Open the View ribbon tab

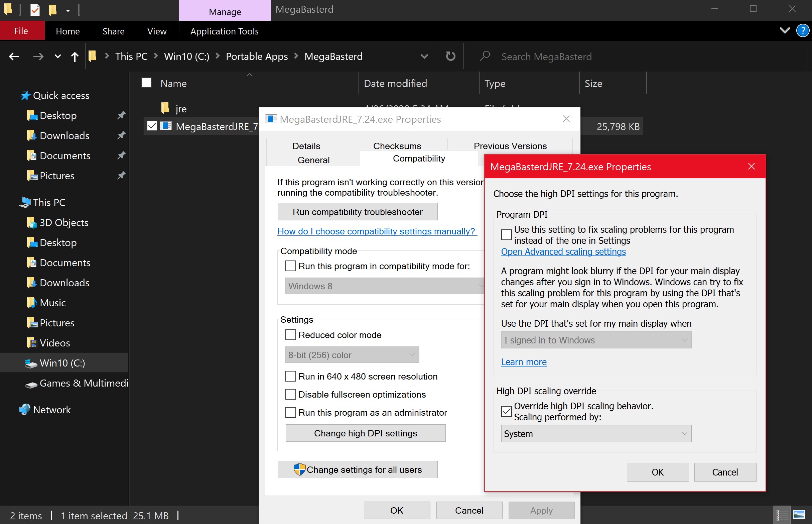(157, 31)
